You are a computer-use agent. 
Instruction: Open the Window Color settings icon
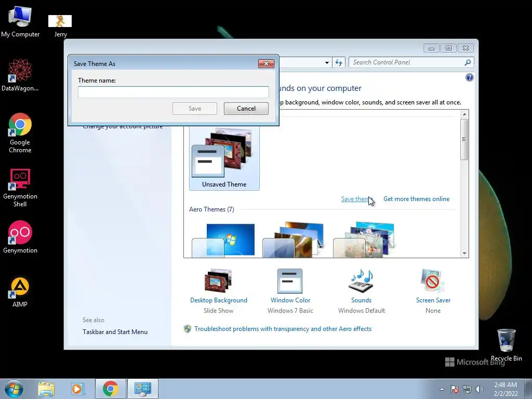point(290,281)
